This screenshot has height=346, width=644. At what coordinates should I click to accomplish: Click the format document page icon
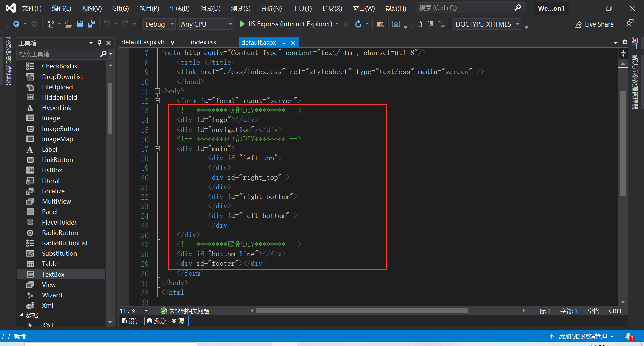pos(419,24)
